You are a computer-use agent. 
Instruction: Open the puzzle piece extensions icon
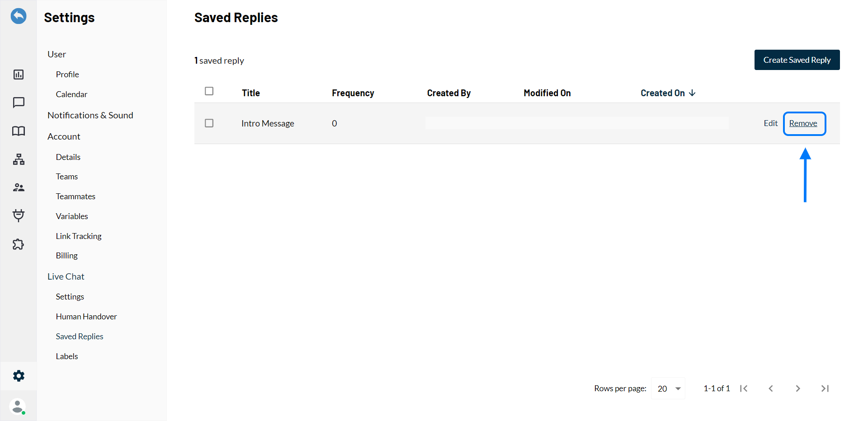pyautogui.click(x=19, y=244)
